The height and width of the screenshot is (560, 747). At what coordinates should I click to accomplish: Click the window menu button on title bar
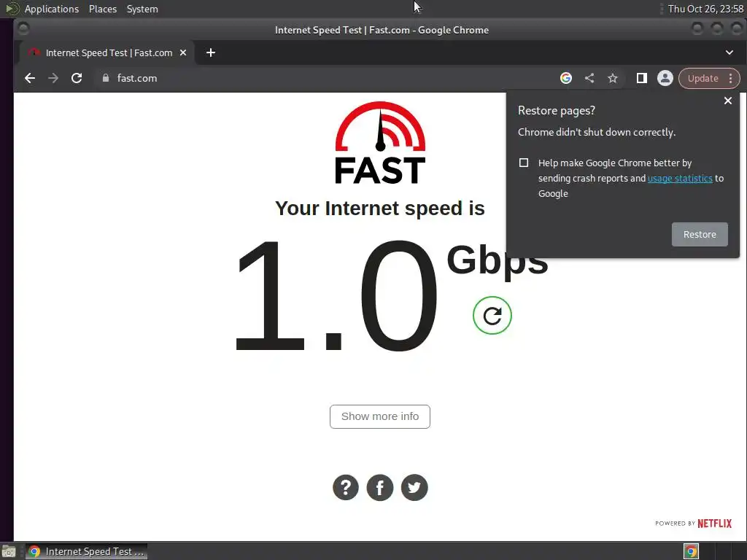pyautogui.click(x=23, y=29)
